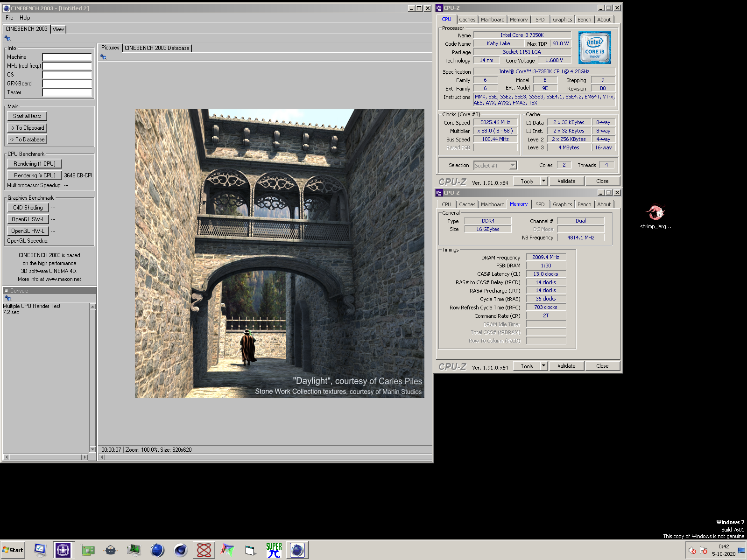The width and height of the screenshot is (747, 560).
Task: Open the SPD tab in the lower CPU-Z window
Action: (540, 204)
